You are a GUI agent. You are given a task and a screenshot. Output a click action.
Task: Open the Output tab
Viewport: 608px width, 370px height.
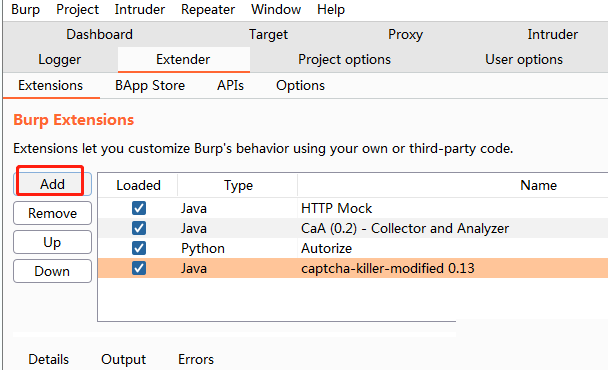pyautogui.click(x=124, y=360)
